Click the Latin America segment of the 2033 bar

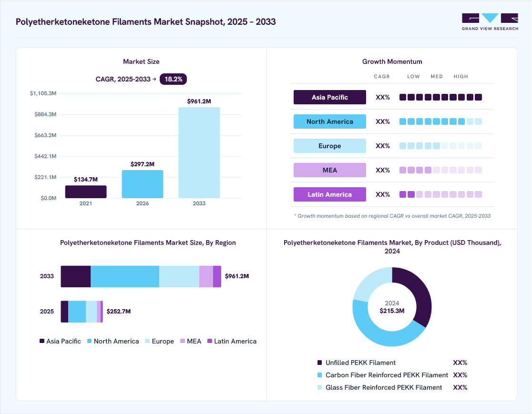[217, 277]
